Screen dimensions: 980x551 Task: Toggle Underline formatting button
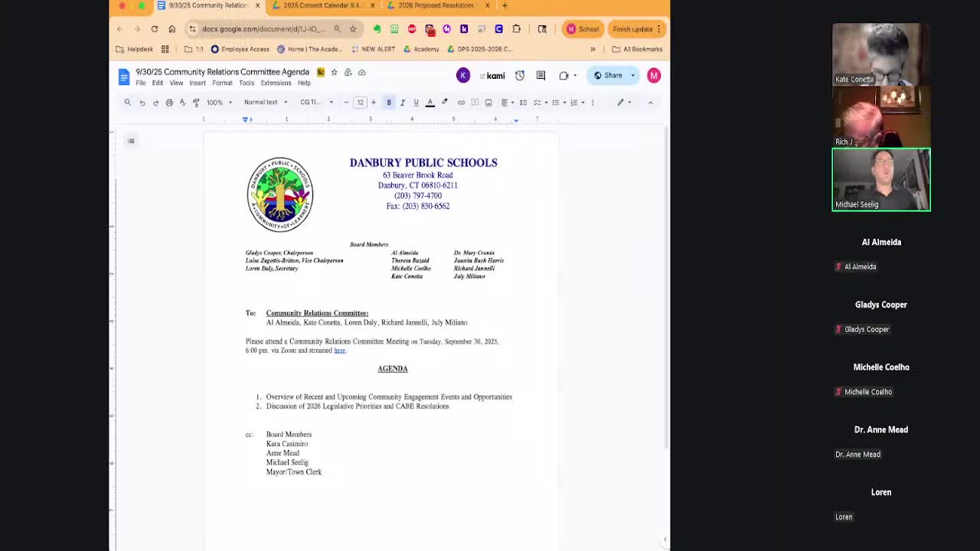416,103
